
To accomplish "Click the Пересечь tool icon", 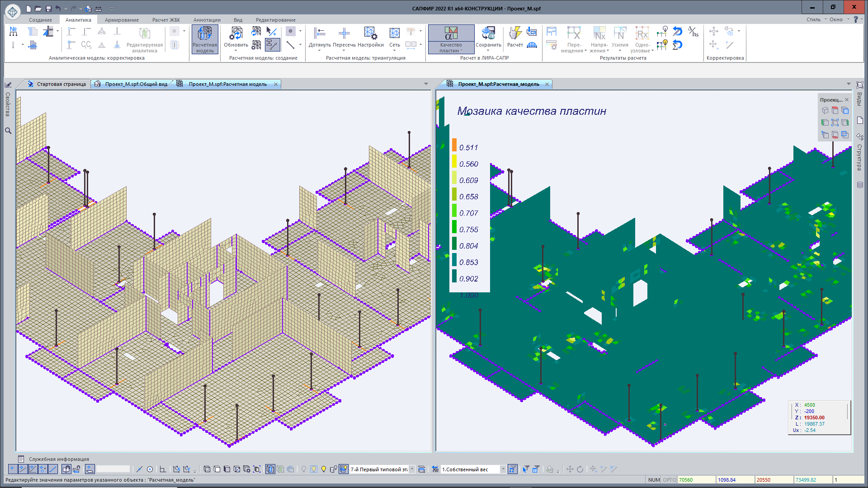I will point(344,33).
